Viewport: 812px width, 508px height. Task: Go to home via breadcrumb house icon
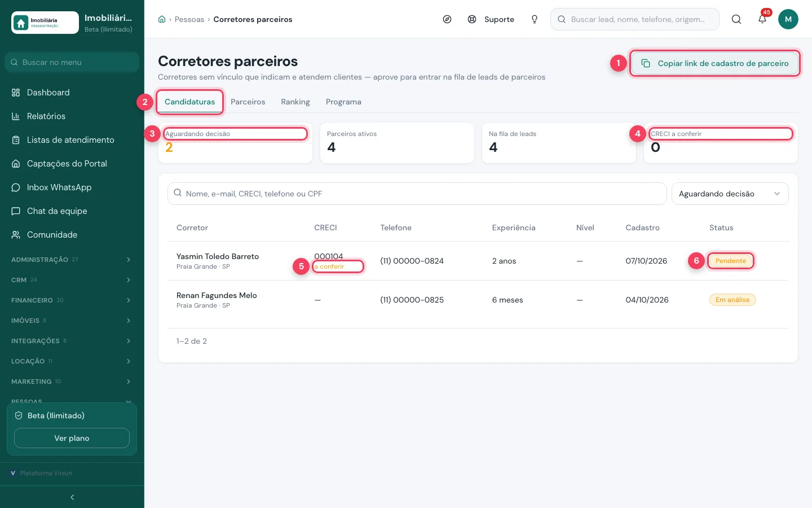(162, 19)
